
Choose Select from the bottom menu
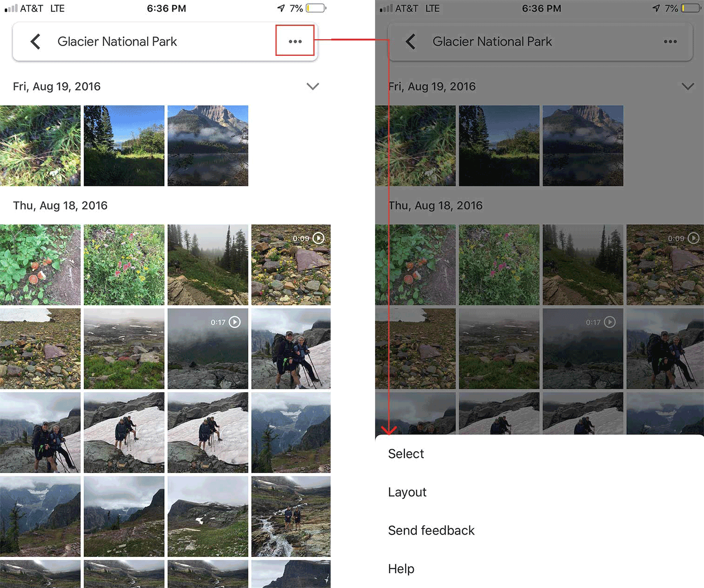[x=406, y=454]
